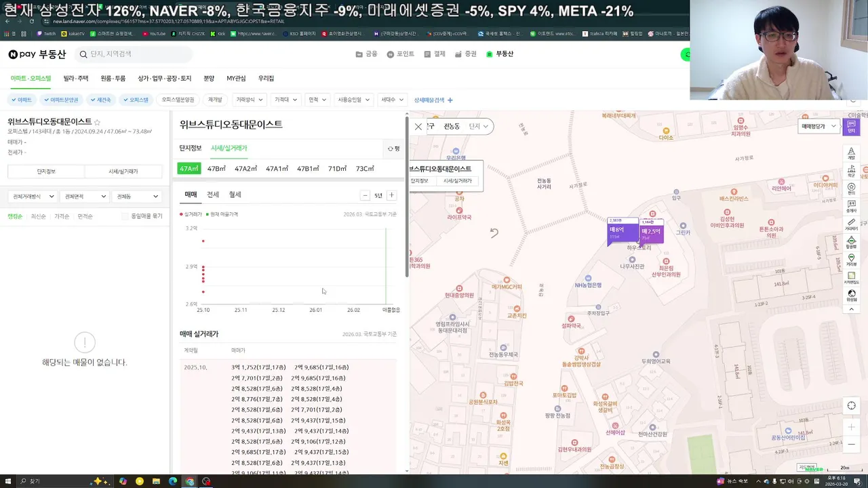Select the 상가·업무·공장·토지 menu tab
Screen dimensions: 868x488
pyautogui.click(x=165, y=79)
